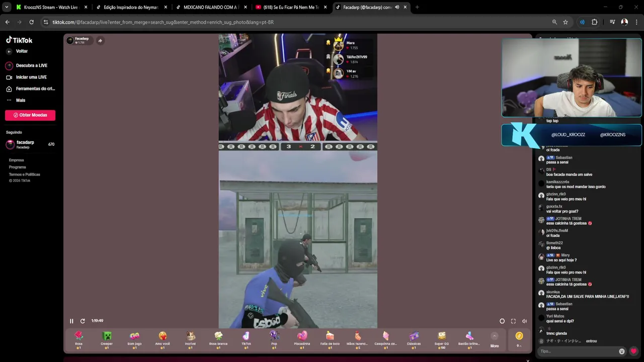Send the Fatia de bolo gift
This screenshot has width=644, height=362.
coord(330,340)
